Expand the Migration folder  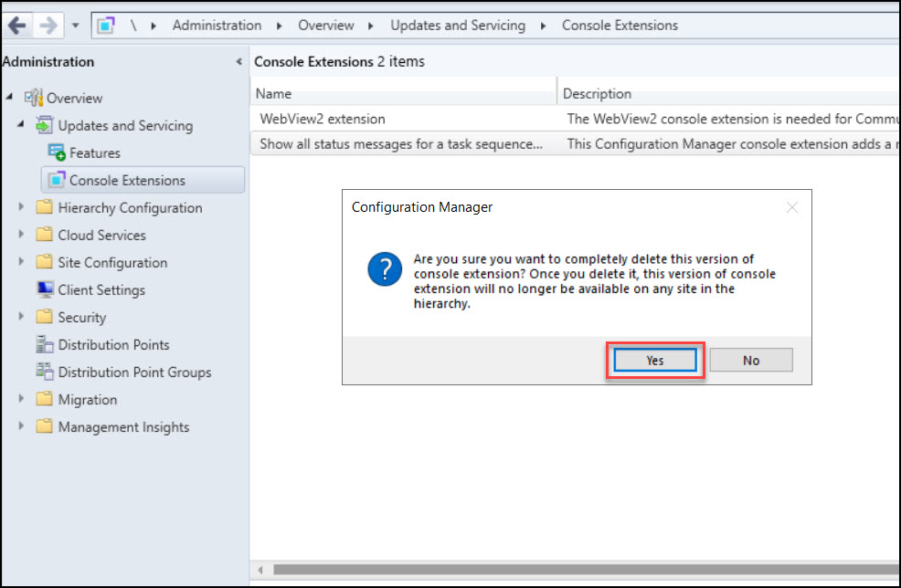tap(21, 398)
